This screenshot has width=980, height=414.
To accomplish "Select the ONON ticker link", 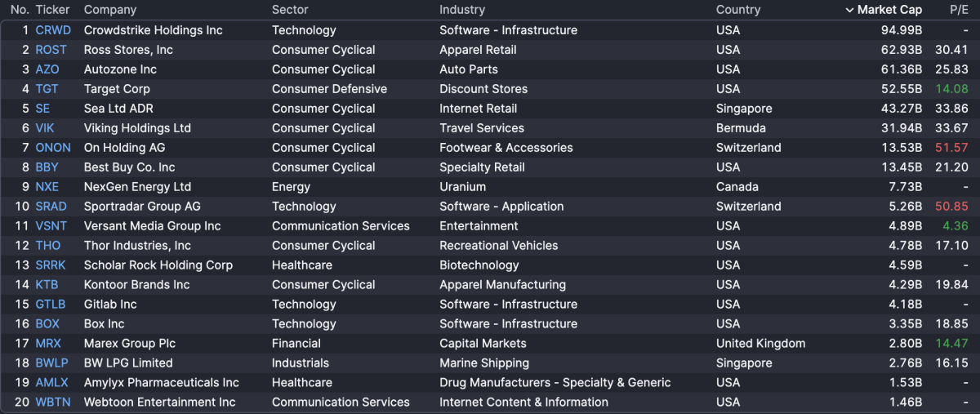I will tap(53, 148).
